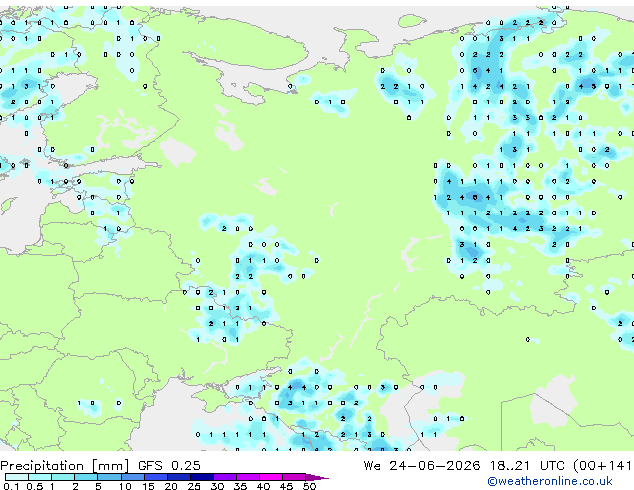The image size is (634, 490).
Task: Click the legend label '35'
Action: tap(240, 486)
